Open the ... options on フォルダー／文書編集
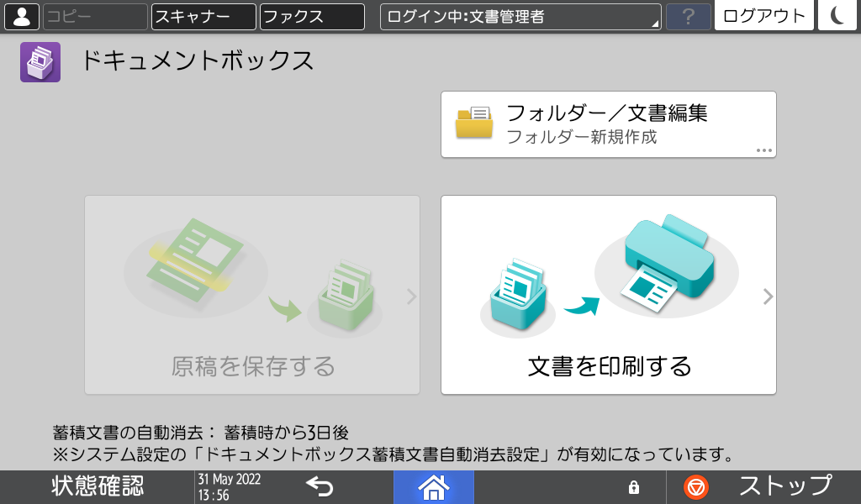The height and width of the screenshot is (504, 861). (763, 151)
